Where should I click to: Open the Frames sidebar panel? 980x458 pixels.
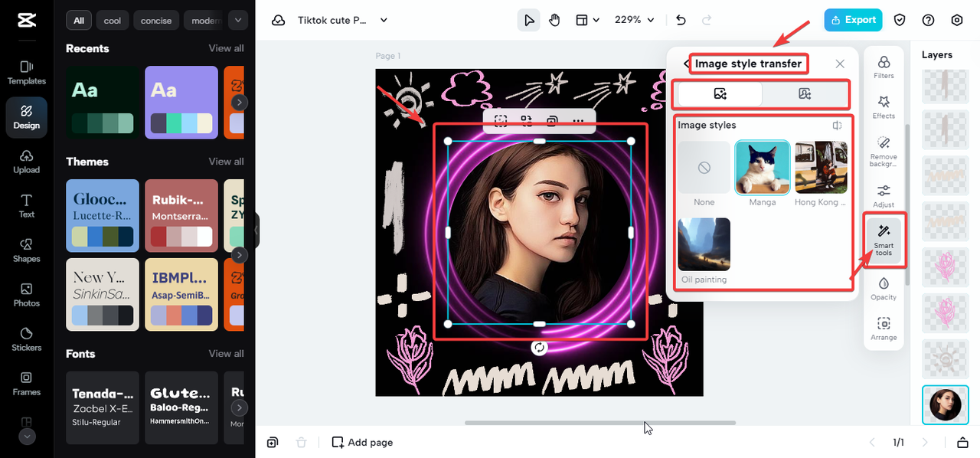[x=27, y=384]
